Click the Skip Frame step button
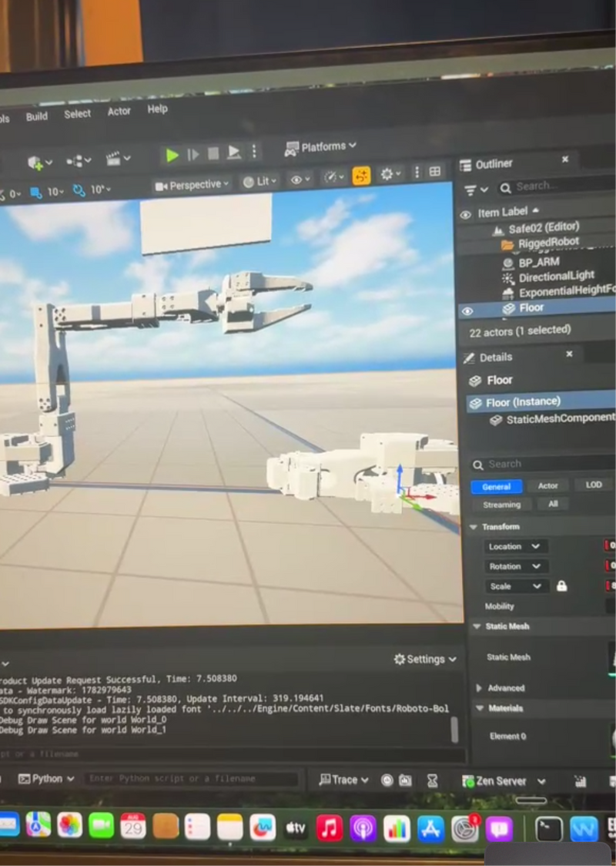 pos(192,155)
